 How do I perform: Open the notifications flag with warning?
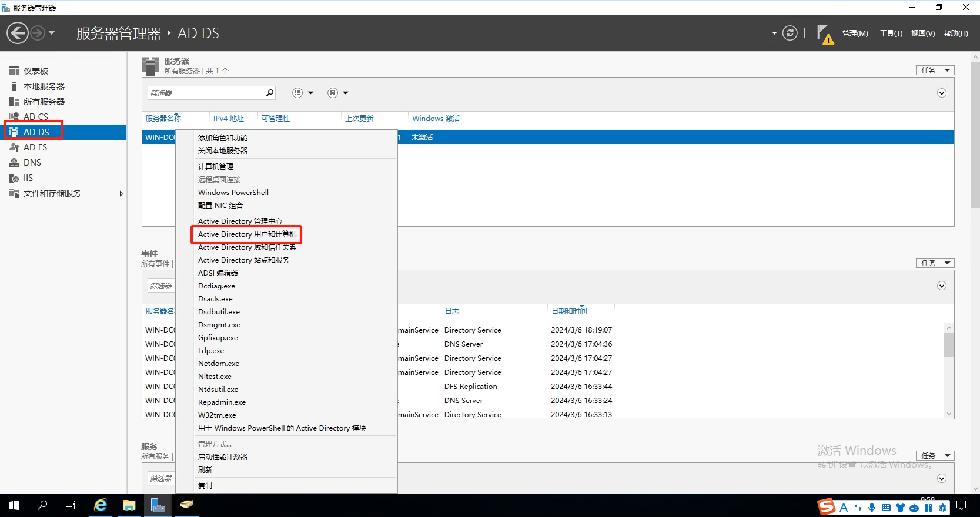(x=825, y=34)
